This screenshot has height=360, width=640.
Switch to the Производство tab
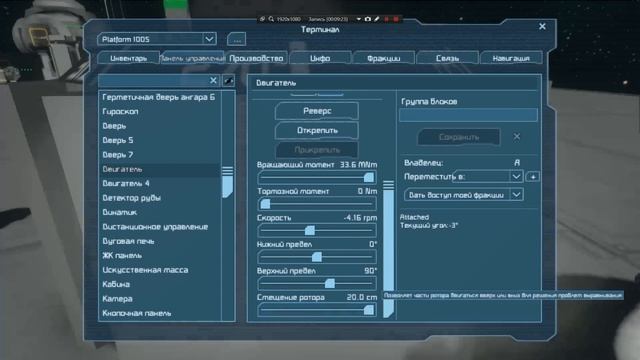coord(256,58)
